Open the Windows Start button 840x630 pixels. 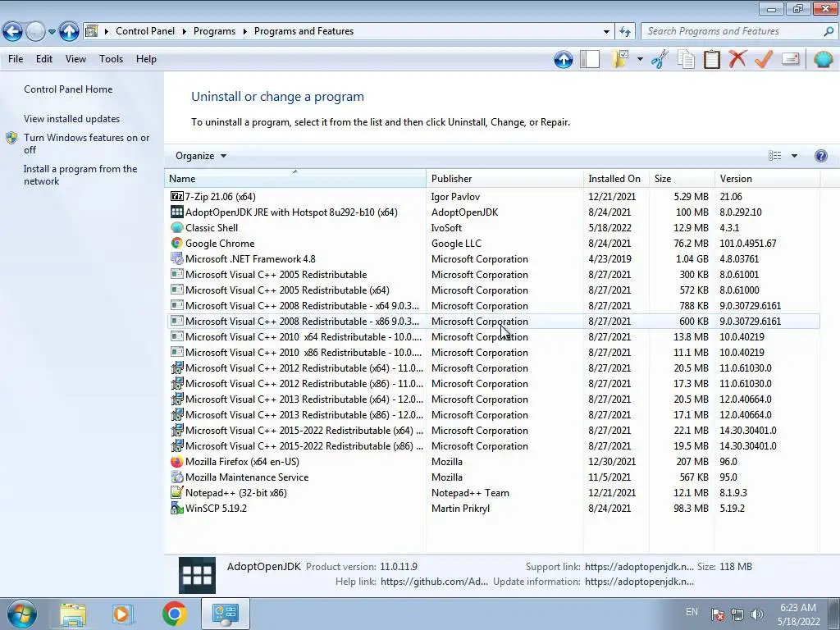coord(21,614)
